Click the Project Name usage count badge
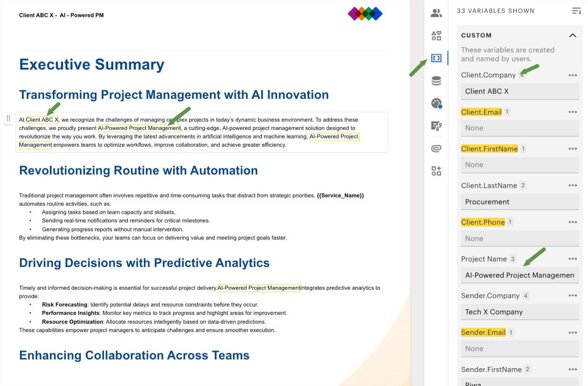This screenshot has height=386, width=588. 512,259
